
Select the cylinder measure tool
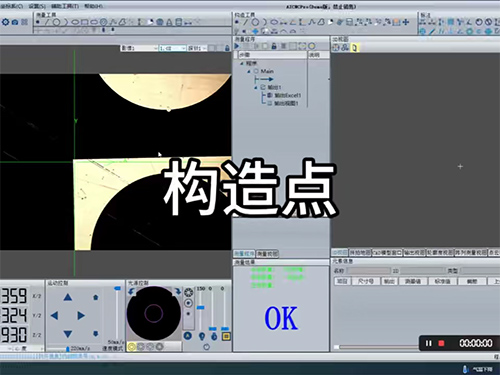pyautogui.click(x=179, y=22)
